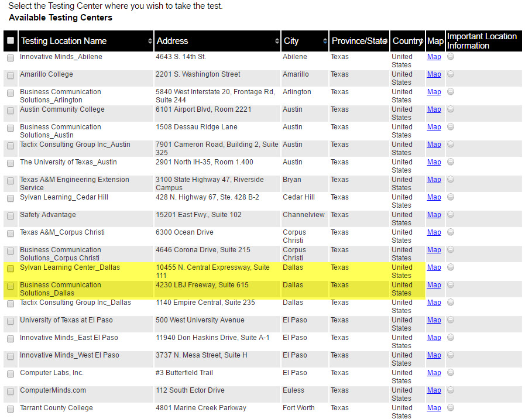Viewport: 532px width, 419px height.
Task: Click info icon for Tarrant County College
Action: [451, 408]
